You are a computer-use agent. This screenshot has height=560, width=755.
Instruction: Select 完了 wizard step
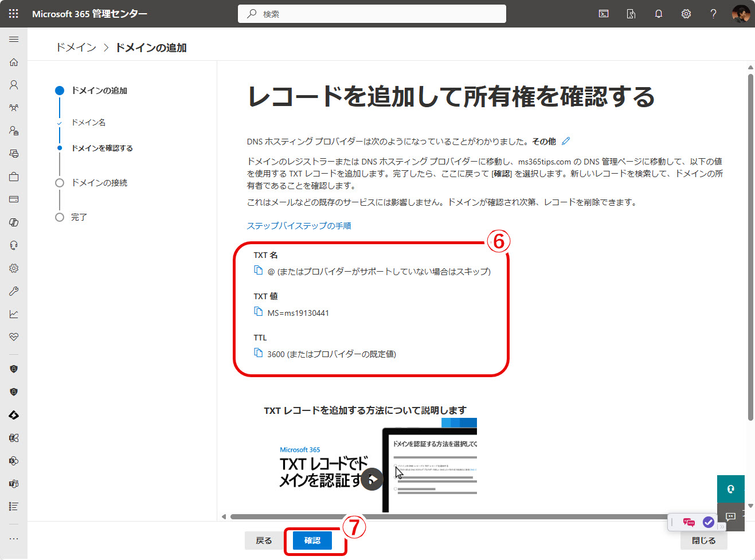[79, 217]
